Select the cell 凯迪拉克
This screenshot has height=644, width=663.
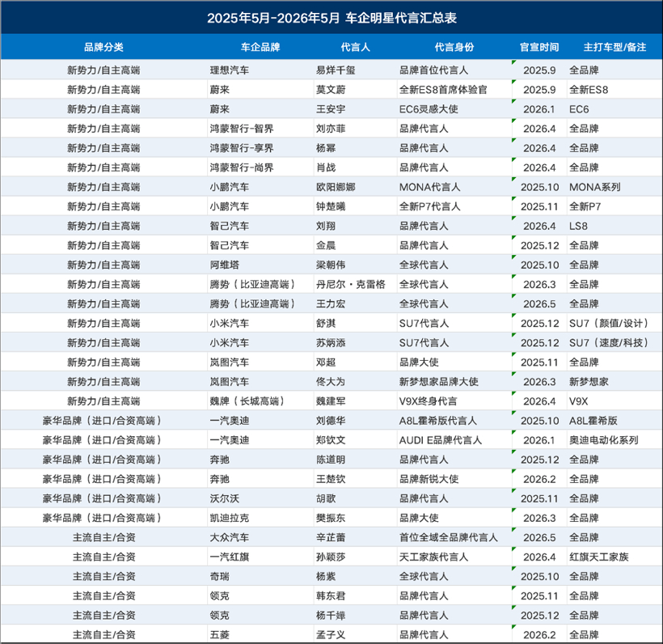point(230,518)
